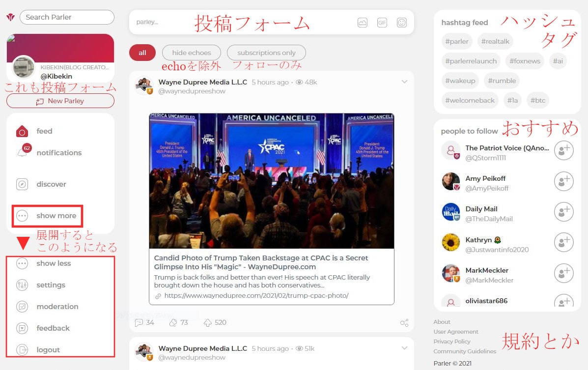Viewport: 588px width, 370px height.
Task: Open Privacy Policy link
Action: point(452,342)
